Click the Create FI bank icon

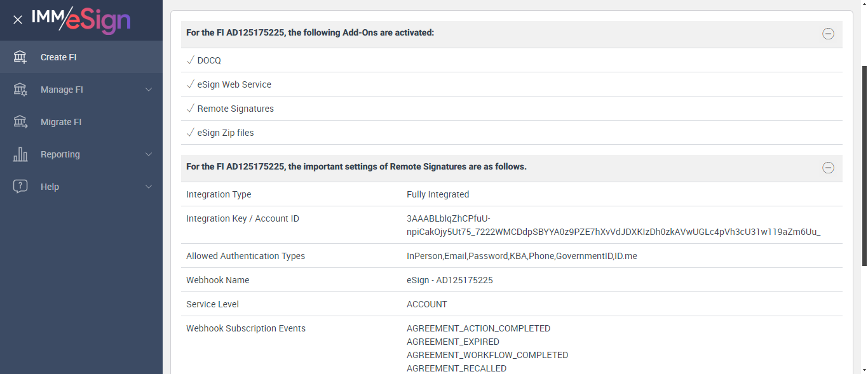(20, 57)
